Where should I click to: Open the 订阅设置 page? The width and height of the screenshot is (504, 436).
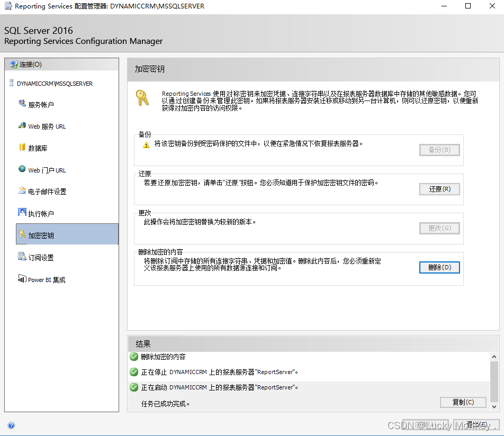(x=41, y=258)
